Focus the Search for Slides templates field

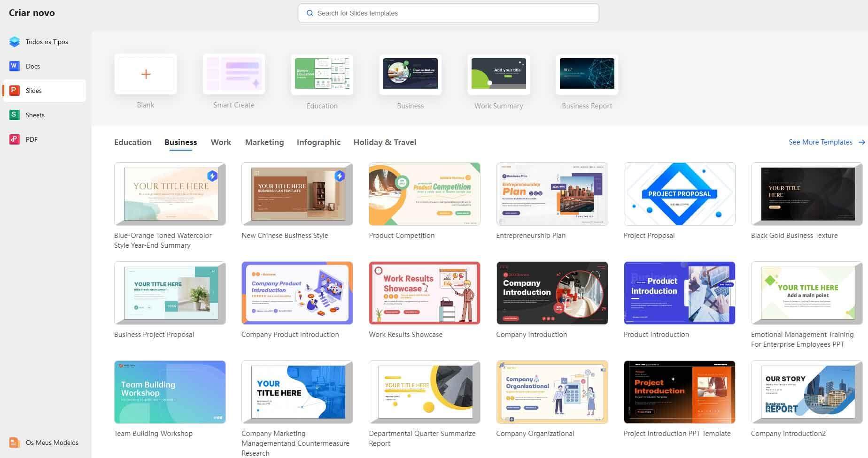(449, 13)
